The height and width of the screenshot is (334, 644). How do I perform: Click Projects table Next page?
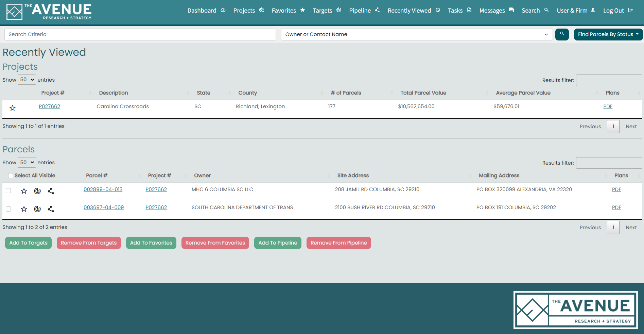pos(631,127)
